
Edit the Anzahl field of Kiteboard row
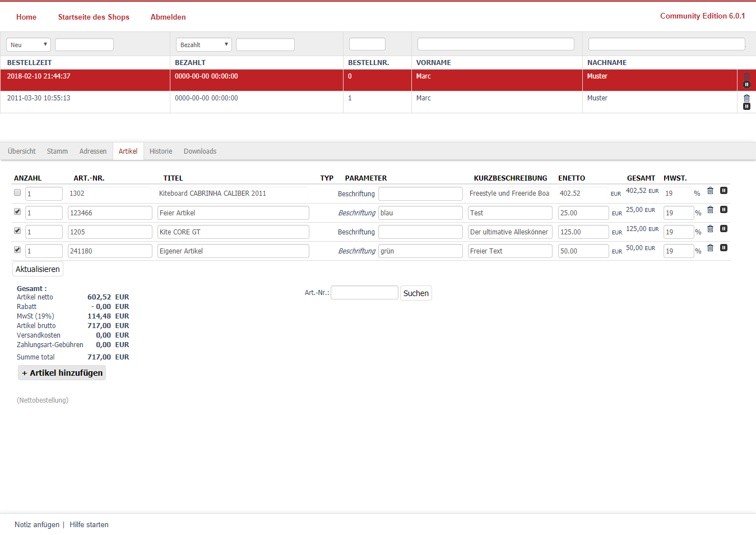[44, 193]
